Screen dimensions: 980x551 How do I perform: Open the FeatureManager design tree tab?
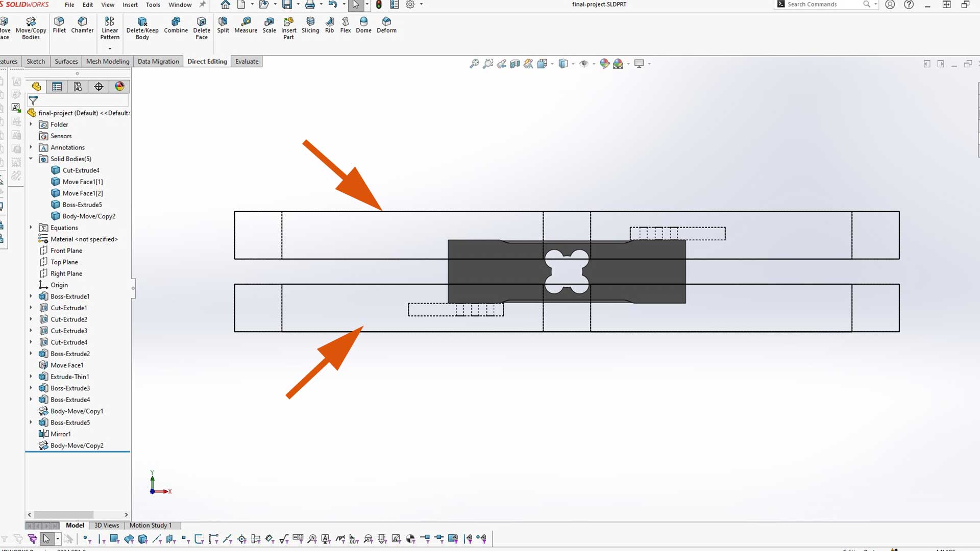pos(36,87)
